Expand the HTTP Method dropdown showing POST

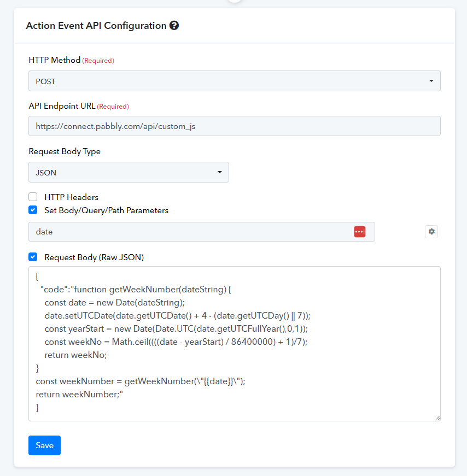(234, 81)
